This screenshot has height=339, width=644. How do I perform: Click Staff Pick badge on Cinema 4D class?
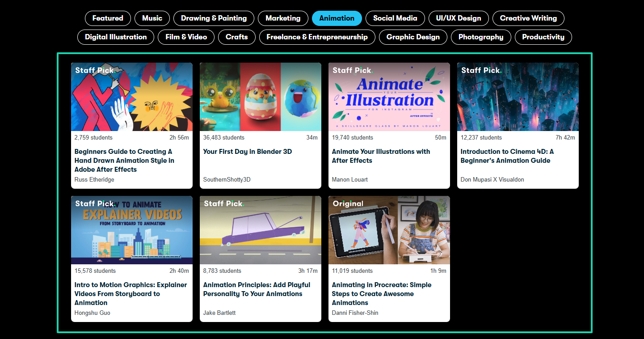[x=481, y=70]
